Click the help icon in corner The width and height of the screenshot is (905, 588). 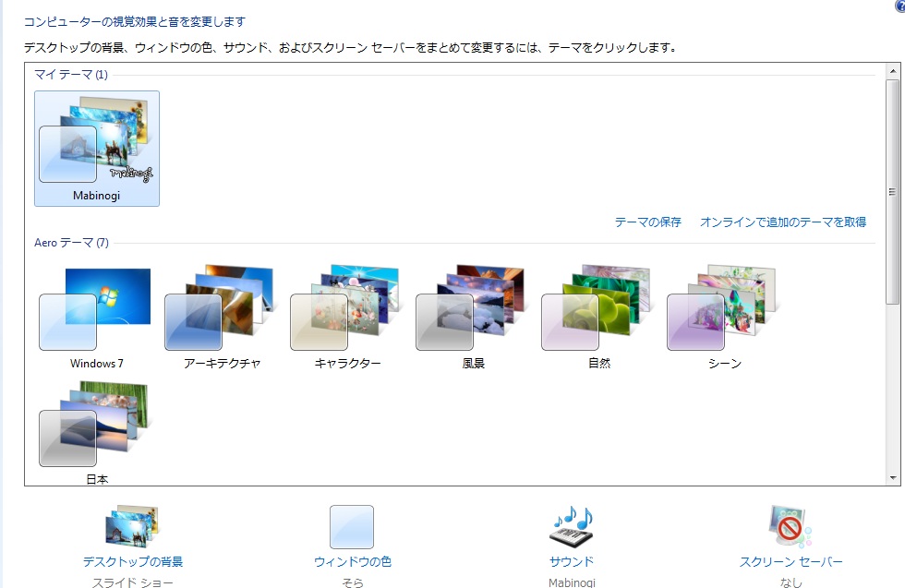(900, 5)
